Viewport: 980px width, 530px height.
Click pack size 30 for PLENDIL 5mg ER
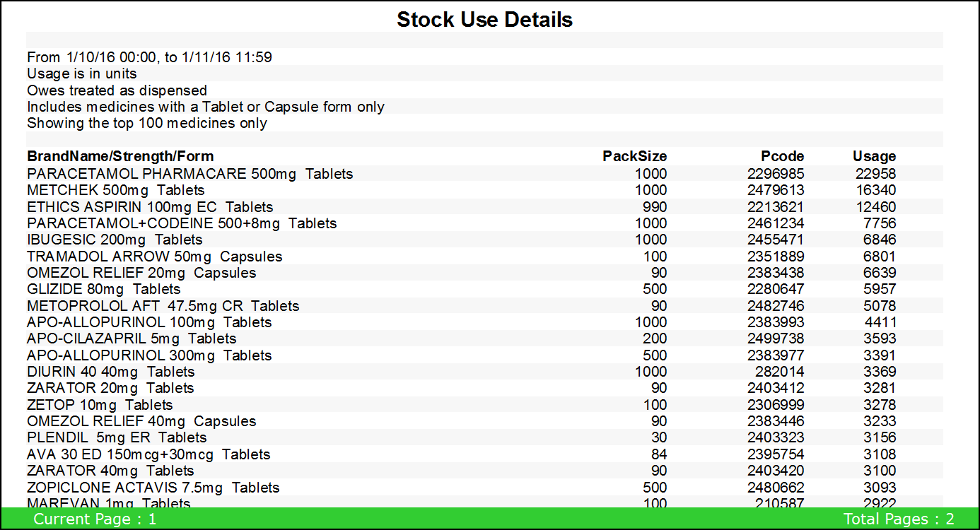point(658,437)
